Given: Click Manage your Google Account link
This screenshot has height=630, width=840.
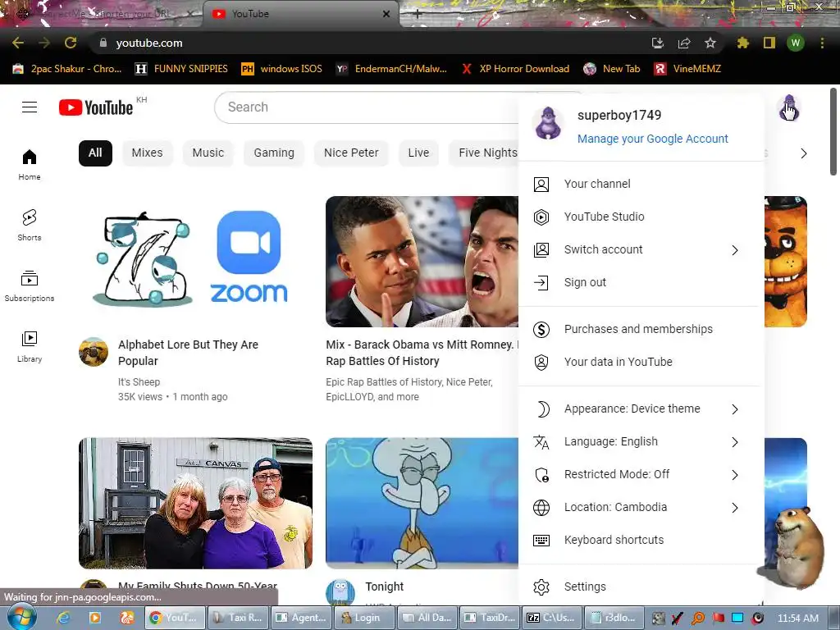Looking at the screenshot, I should pos(652,139).
